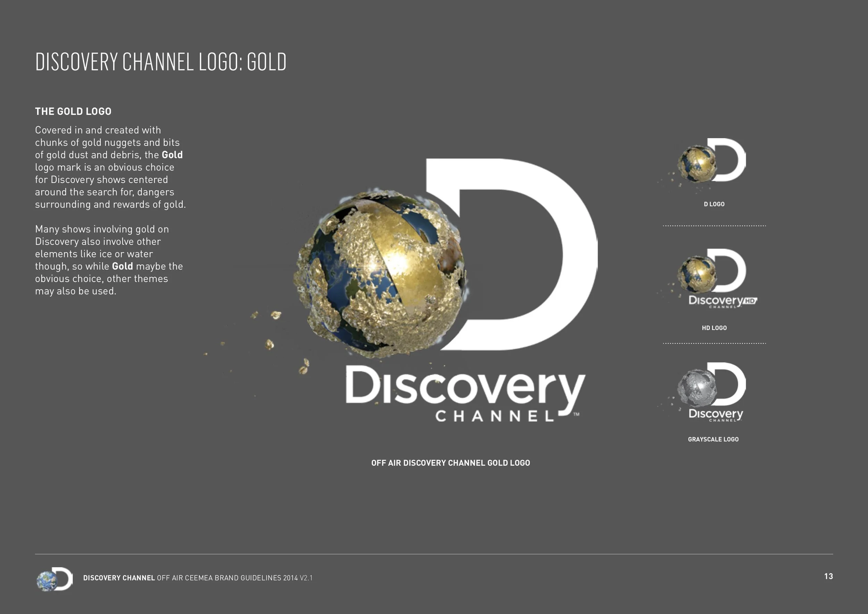
Task: Click the HD LOGO caption label
Action: pyautogui.click(x=714, y=328)
